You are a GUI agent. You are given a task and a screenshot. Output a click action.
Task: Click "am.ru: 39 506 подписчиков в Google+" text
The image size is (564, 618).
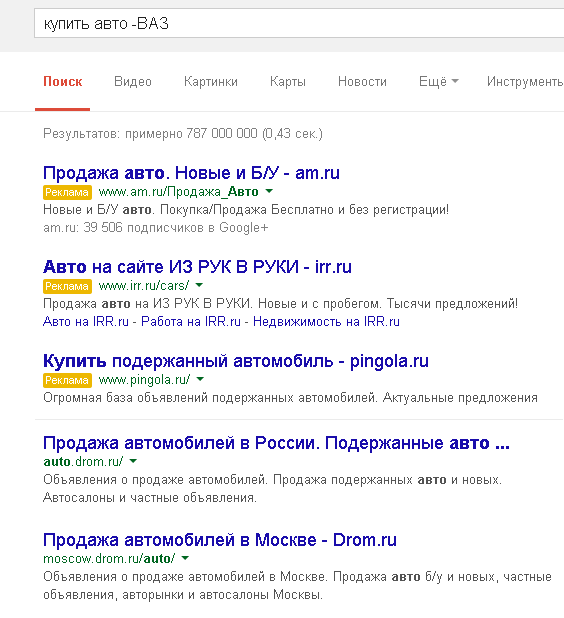click(x=156, y=228)
